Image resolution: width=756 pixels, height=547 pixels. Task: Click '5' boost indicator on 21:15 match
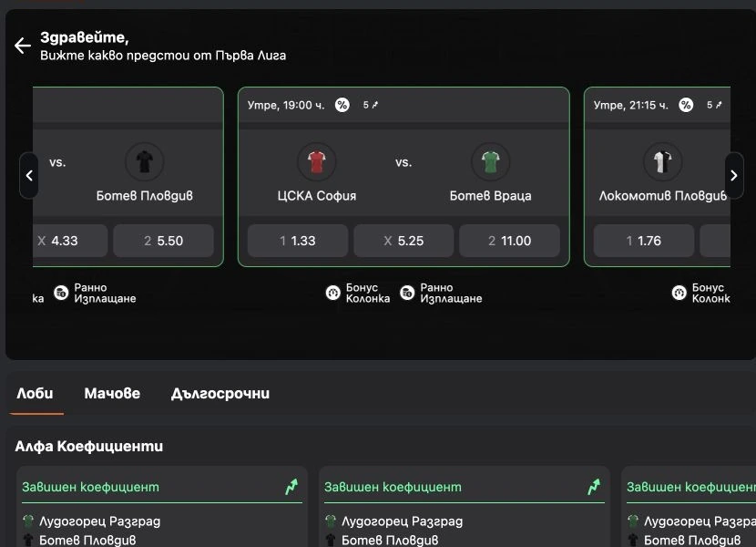click(x=714, y=105)
